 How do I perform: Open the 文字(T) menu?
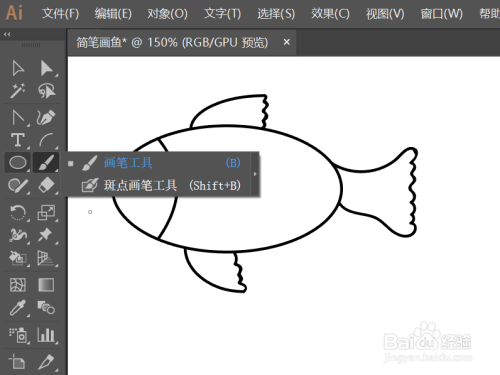[222, 14]
